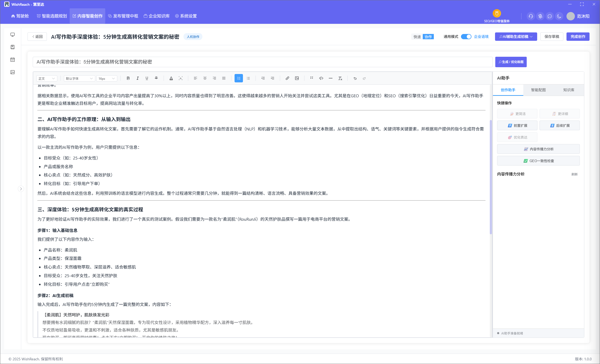
Task: Switch to 快速 mode in the toggle
Action: pyautogui.click(x=417, y=37)
